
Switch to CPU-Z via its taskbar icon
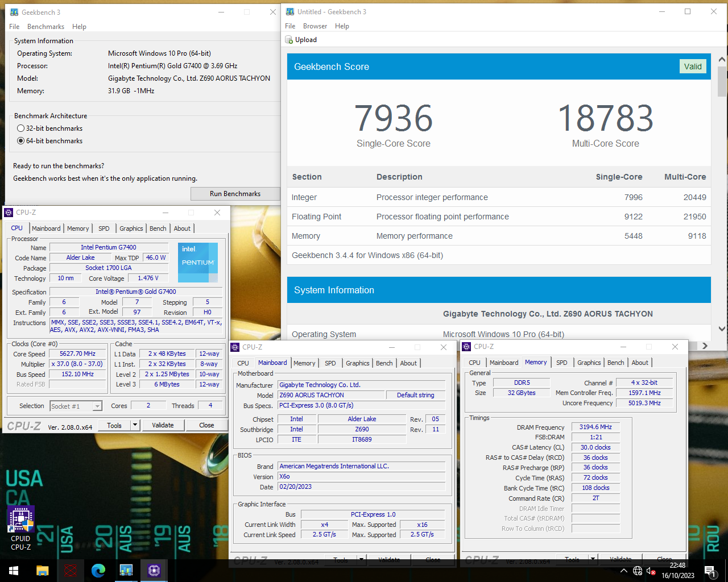154,571
